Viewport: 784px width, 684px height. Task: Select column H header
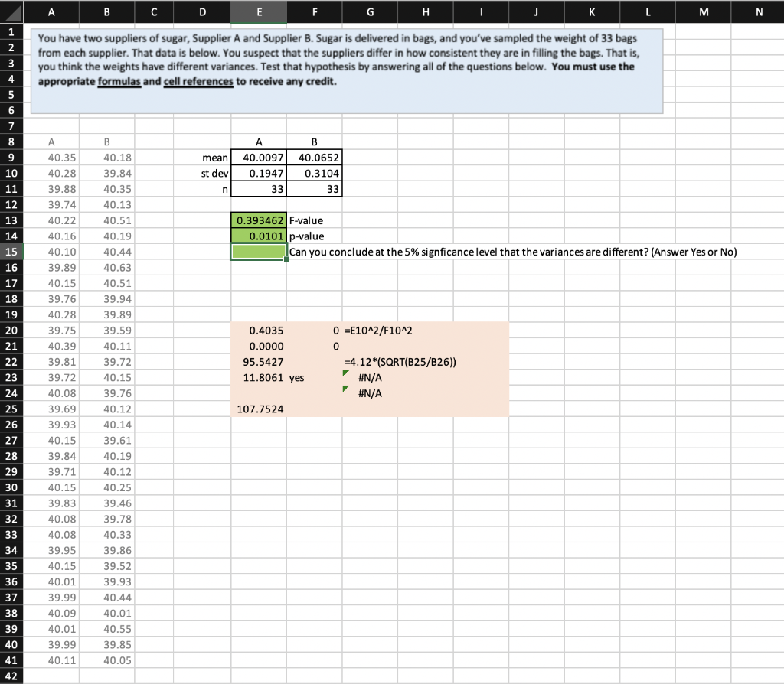tap(426, 12)
